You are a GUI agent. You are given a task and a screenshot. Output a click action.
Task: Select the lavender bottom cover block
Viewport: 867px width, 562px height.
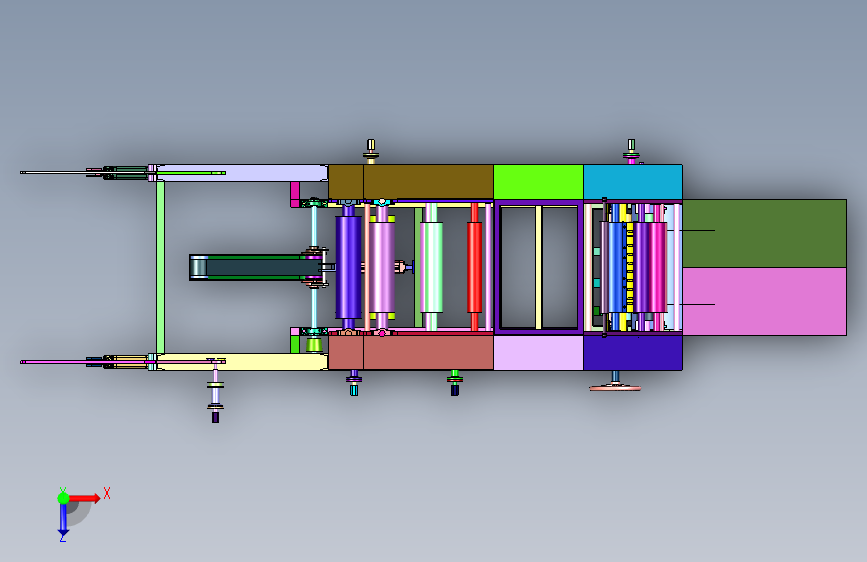538,352
